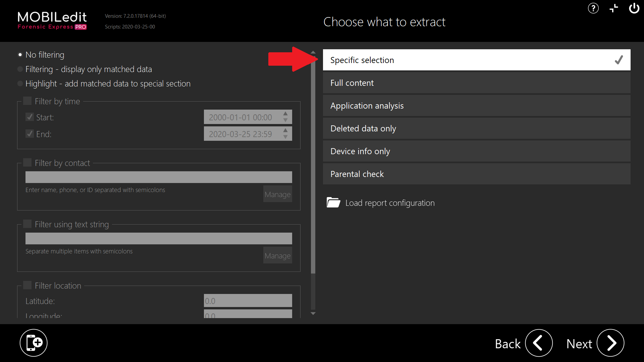Select Highlight add matched data option

point(20,83)
